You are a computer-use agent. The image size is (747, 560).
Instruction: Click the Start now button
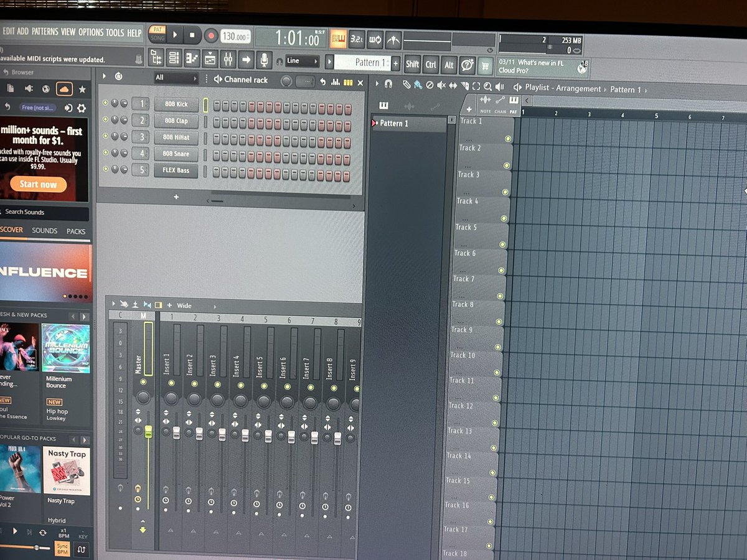pos(38,184)
